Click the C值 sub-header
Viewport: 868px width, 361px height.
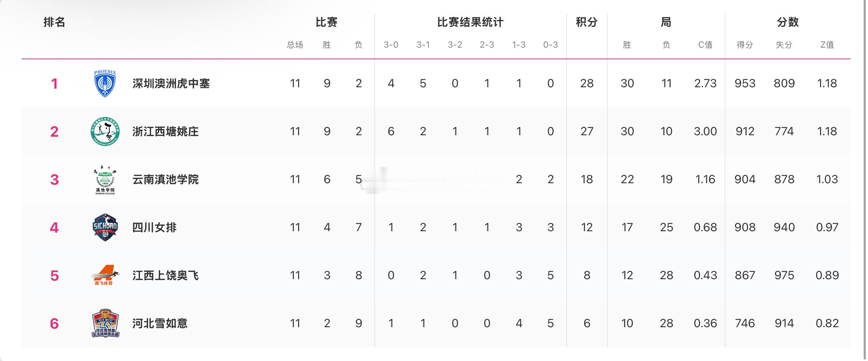tap(705, 45)
